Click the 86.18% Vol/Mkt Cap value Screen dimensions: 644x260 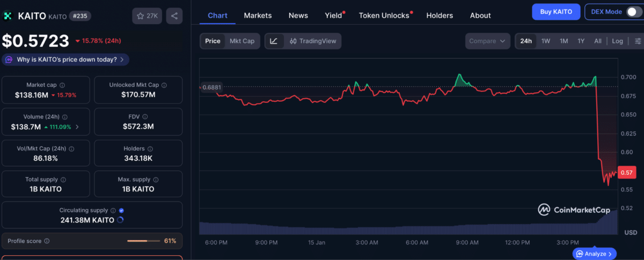point(45,158)
